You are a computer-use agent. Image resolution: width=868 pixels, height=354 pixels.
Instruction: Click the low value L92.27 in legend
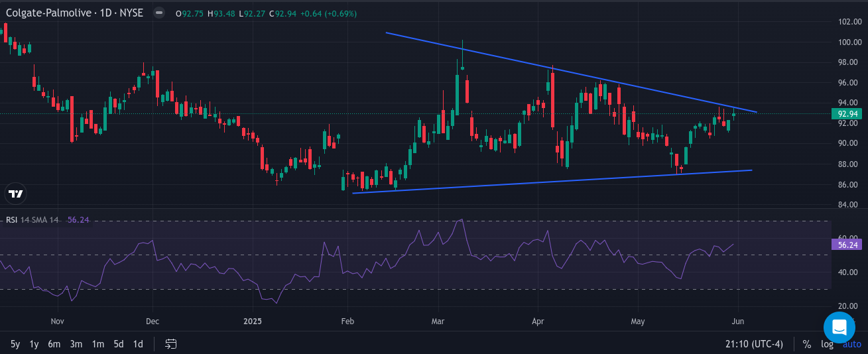click(253, 13)
